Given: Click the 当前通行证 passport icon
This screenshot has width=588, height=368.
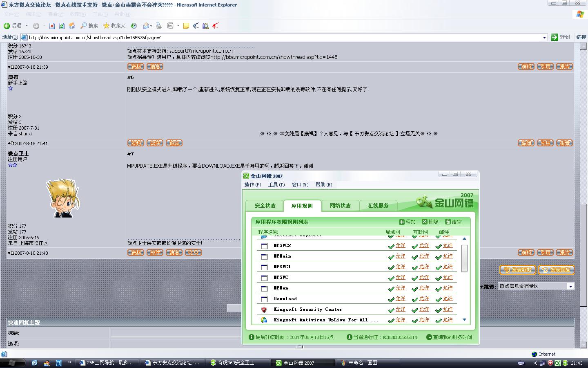Looking at the screenshot, I should click(349, 337).
